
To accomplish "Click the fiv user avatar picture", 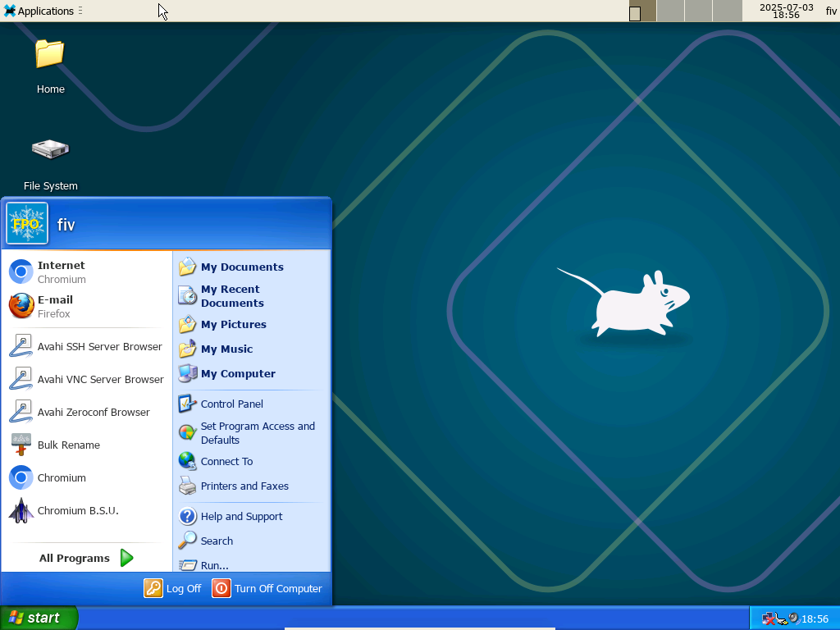I will point(27,224).
